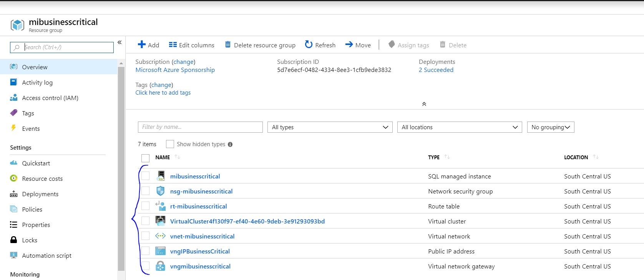Expand the No grouping dropdown
The width and height of the screenshot is (644, 280).
pos(550,127)
